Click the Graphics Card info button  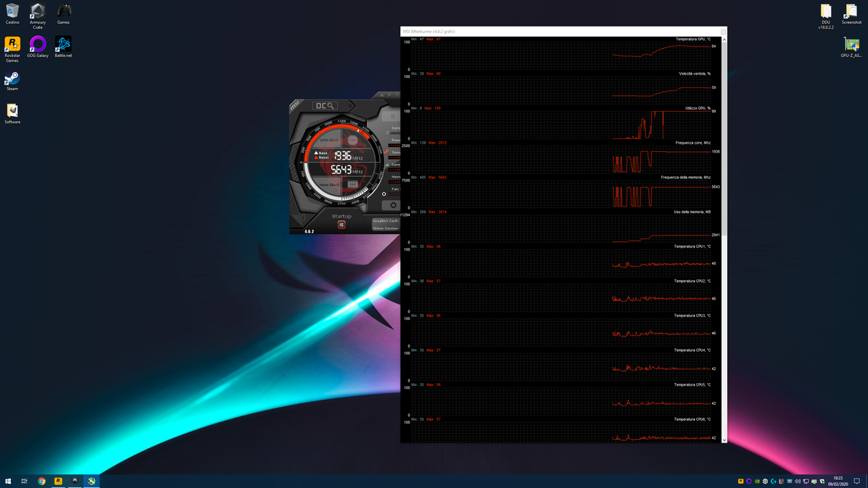(x=385, y=220)
